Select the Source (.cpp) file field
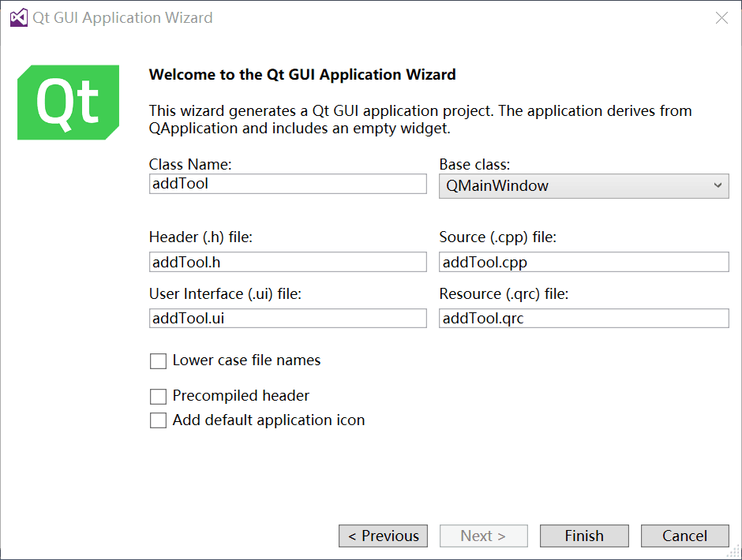The image size is (742, 560). [x=583, y=262]
